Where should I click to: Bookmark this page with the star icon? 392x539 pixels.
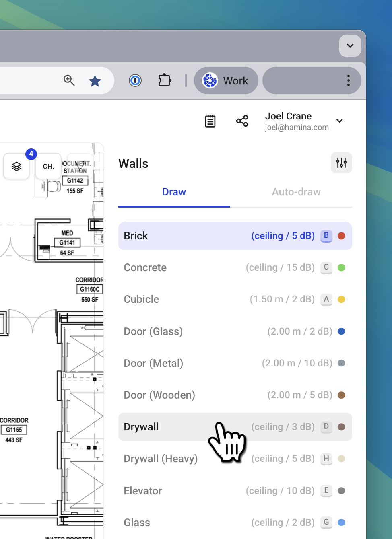[95, 81]
